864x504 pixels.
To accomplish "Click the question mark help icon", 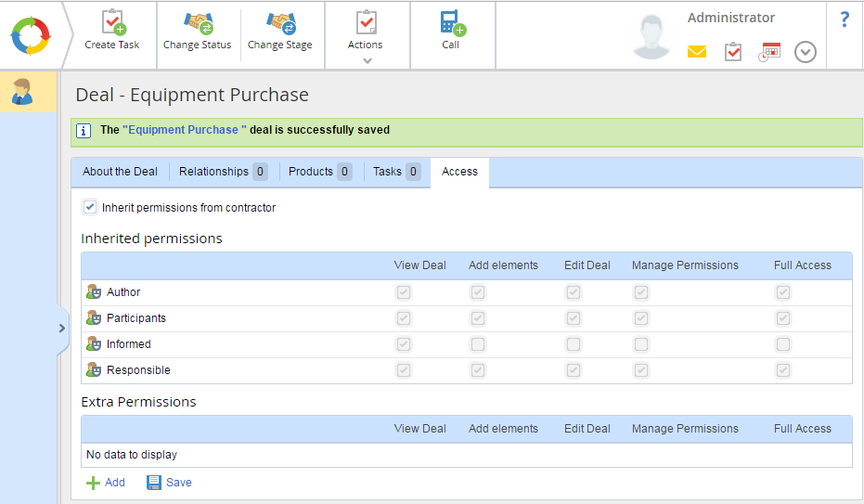I will tap(845, 19).
